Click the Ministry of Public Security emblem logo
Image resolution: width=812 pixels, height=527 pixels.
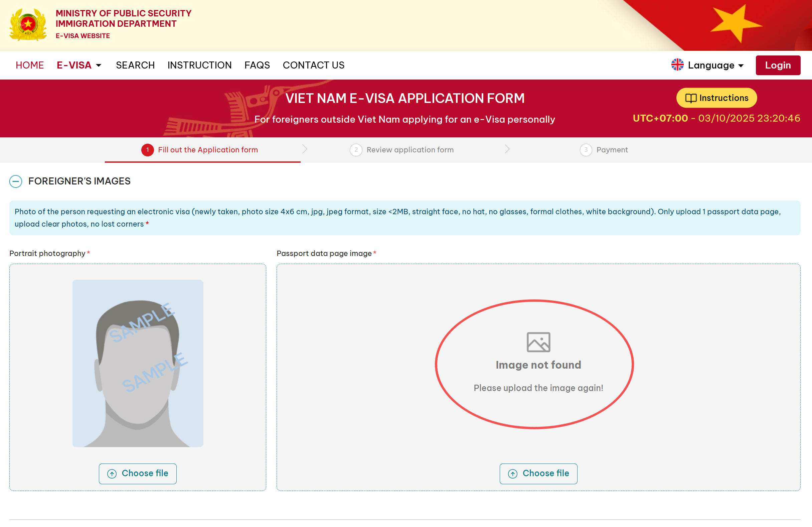tap(28, 25)
